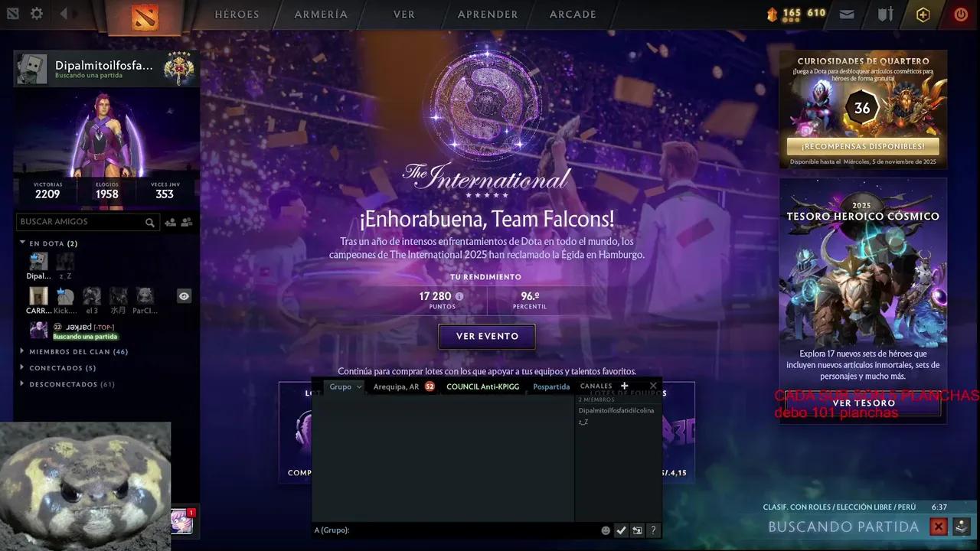Click the profile avatar picture
Image resolution: width=980 pixels, height=551 pixels.
[x=32, y=69]
